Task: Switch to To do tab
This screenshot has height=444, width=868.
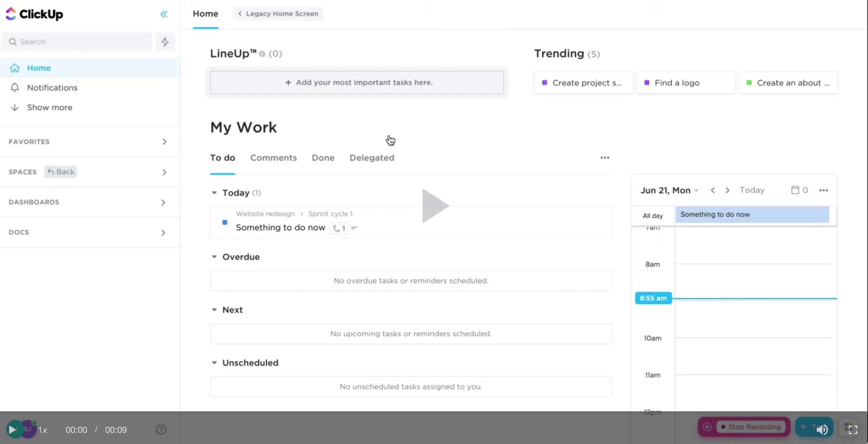Action: (222, 158)
